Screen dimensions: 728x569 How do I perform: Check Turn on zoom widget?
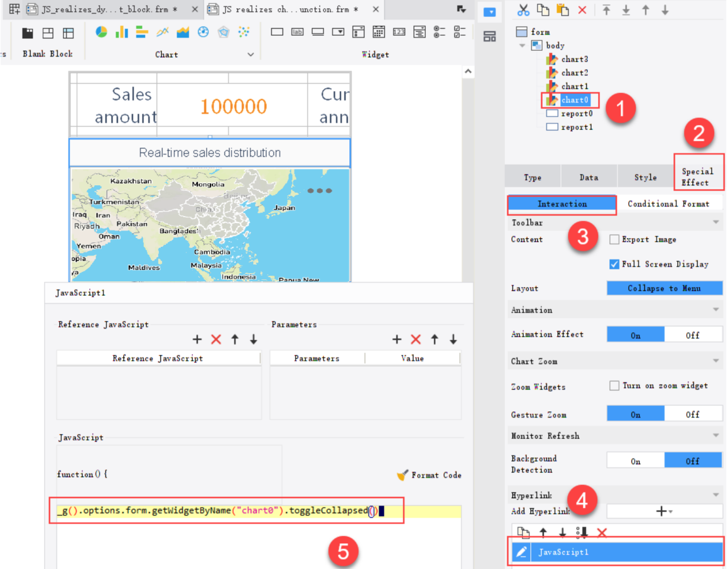click(614, 386)
